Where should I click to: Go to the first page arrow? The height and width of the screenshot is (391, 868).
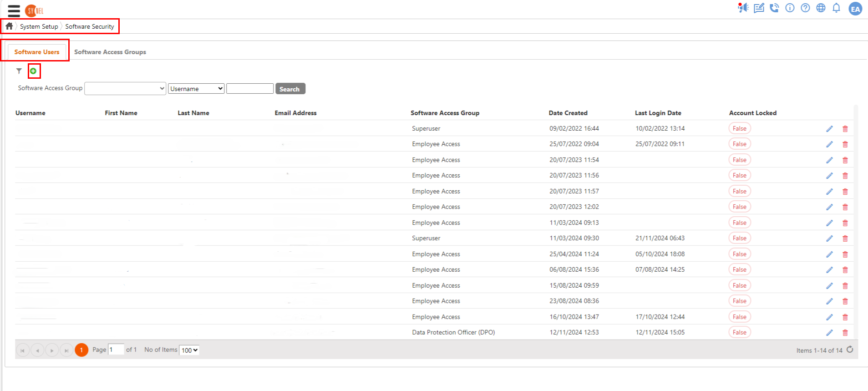(x=23, y=350)
